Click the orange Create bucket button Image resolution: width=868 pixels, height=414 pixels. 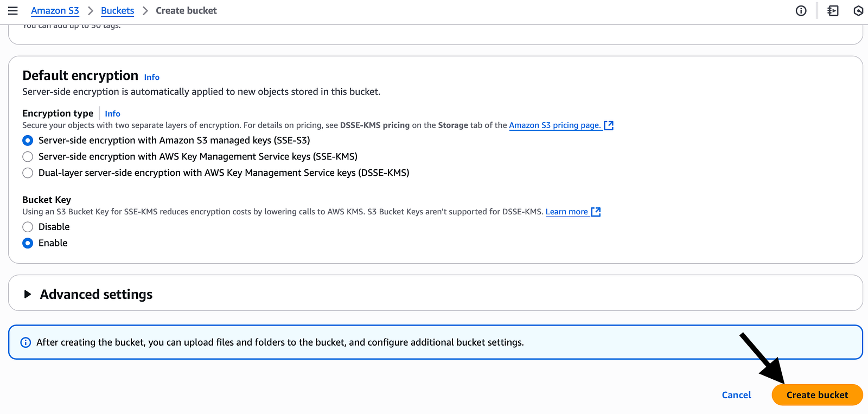817,395
